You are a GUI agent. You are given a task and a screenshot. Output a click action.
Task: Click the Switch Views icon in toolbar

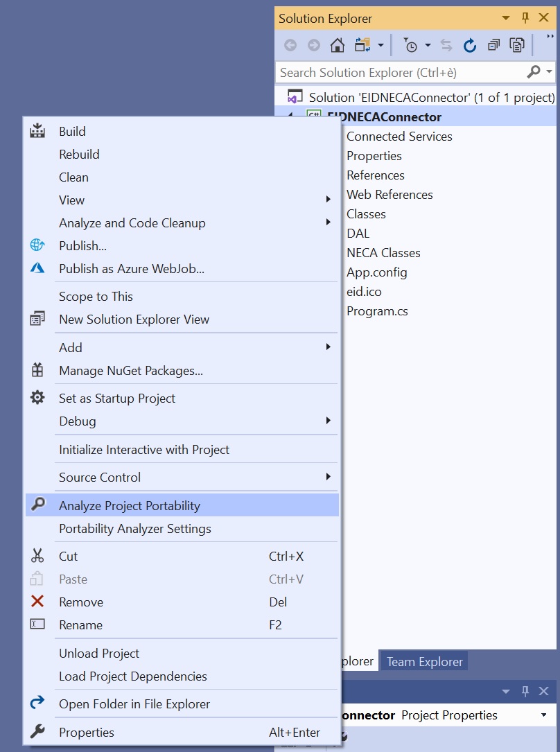coord(362,46)
